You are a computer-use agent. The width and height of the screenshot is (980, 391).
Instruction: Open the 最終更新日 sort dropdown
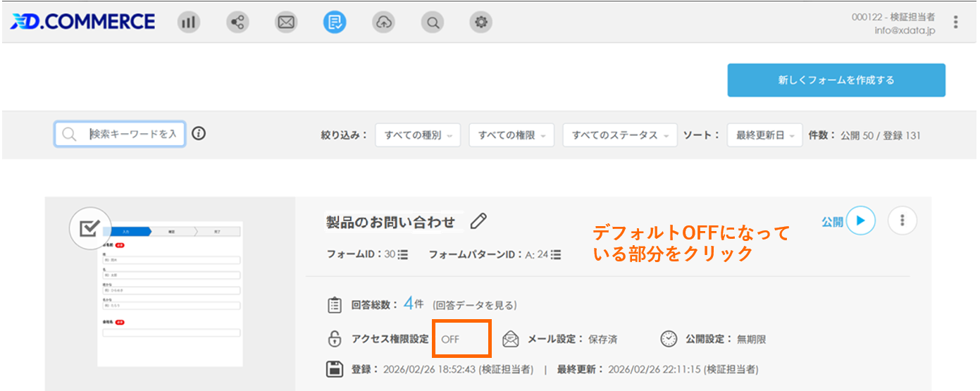point(764,135)
